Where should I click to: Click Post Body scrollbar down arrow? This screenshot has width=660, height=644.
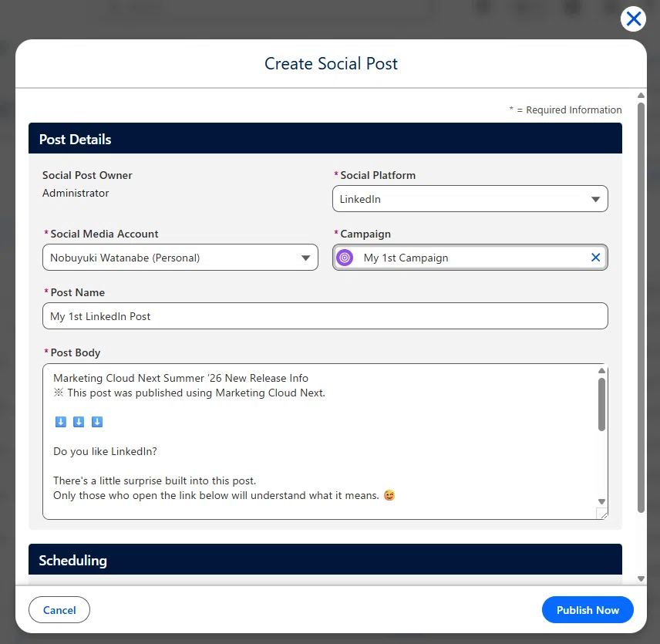click(601, 501)
